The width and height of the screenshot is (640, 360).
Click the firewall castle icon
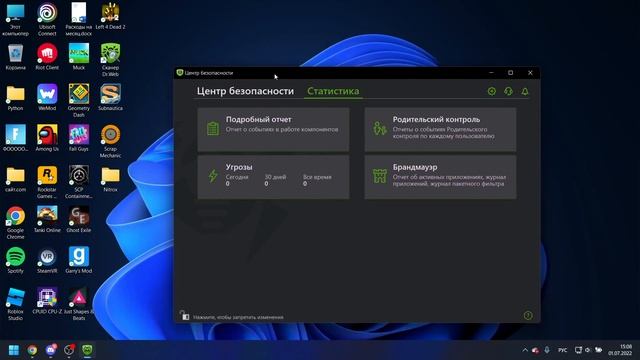(380, 176)
